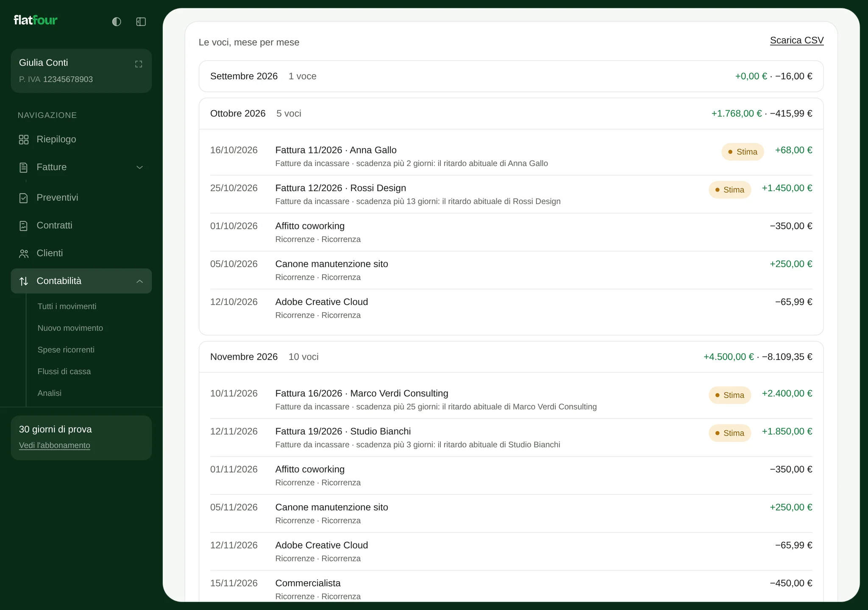Toggle the dark/light theme icon

click(117, 22)
